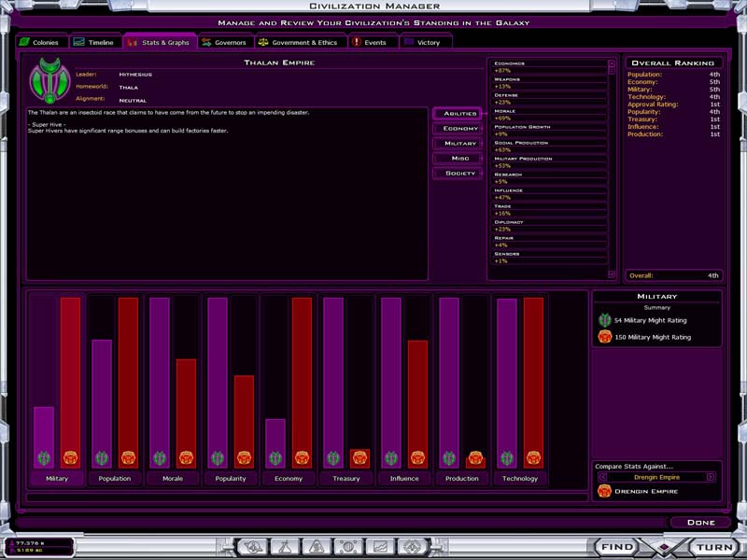Viewport: 747px width, 560px height.
Task: Click Thalan emblem on the Population bar
Action: pos(102,458)
